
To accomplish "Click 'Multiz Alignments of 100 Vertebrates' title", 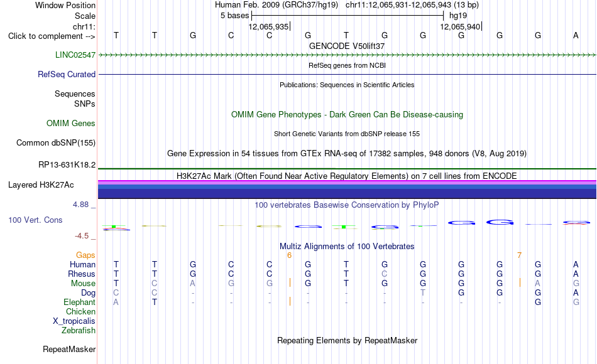I will 347,246.
